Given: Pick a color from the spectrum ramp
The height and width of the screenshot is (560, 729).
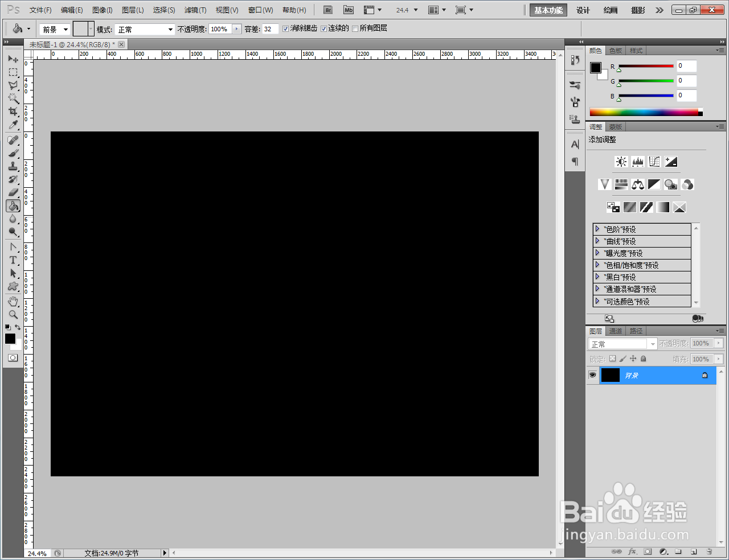Looking at the screenshot, I should coord(644,112).
